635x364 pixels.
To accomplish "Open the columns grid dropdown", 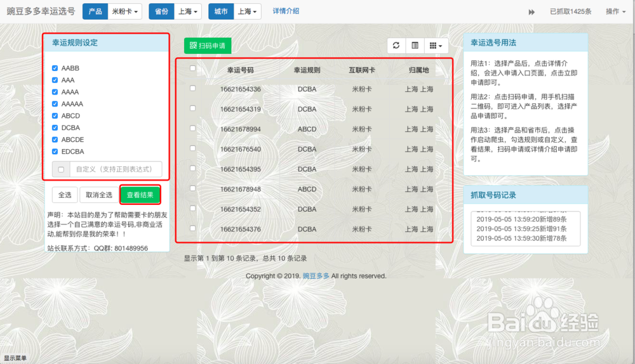I will click(436, 45).
